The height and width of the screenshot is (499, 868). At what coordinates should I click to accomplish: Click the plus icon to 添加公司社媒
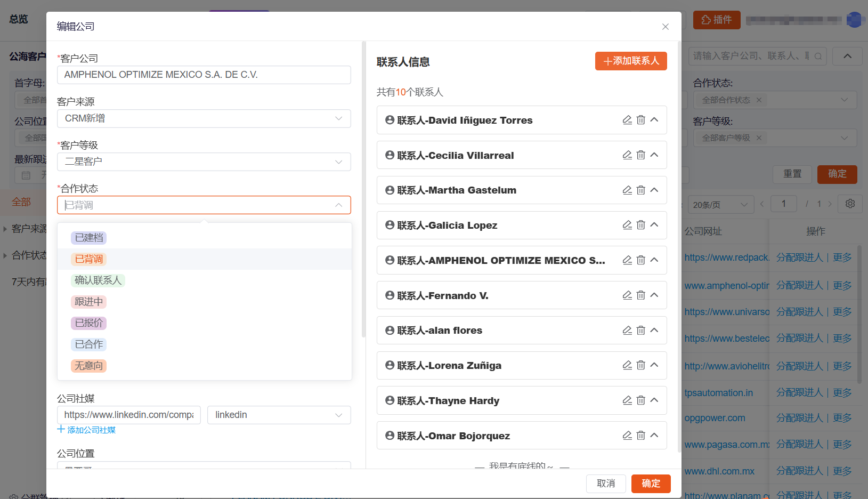(x=60, y=430)
